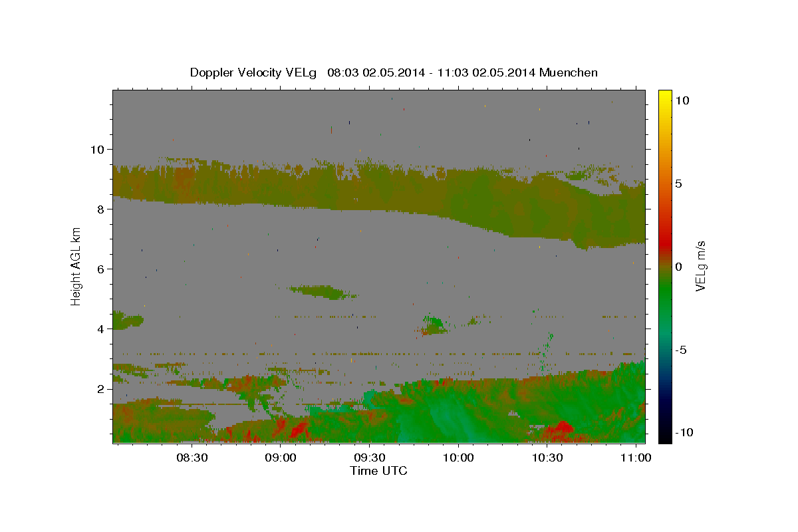The image size is (798, 532).
Task: Click the colorbar value label -5
Action: [681, 350]
